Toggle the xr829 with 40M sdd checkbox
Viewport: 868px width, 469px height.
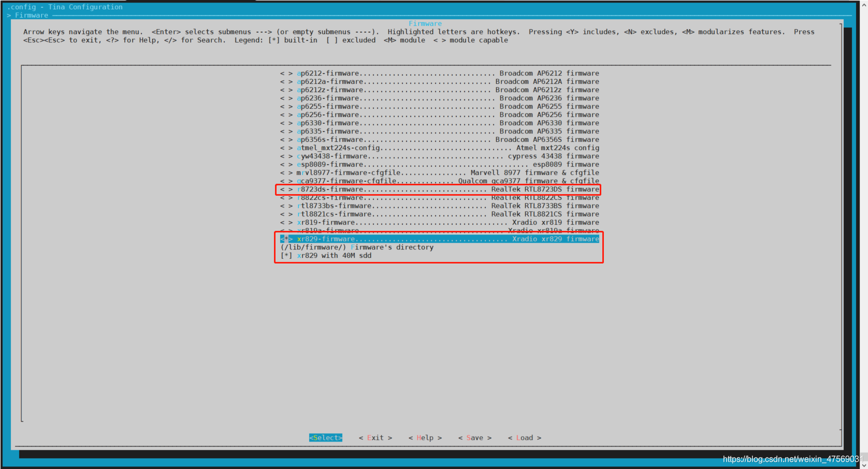pyautogui.click(x=326, y=256)
